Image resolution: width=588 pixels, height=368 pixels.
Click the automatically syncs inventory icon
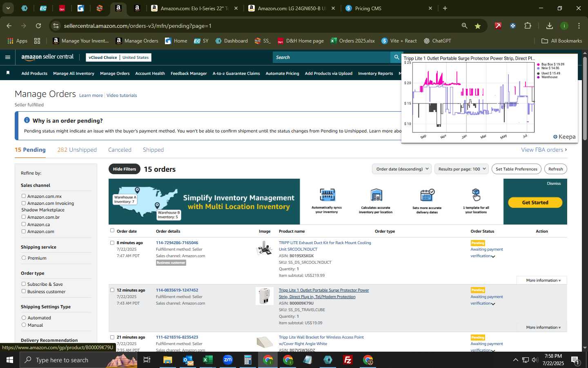(327, 195)
